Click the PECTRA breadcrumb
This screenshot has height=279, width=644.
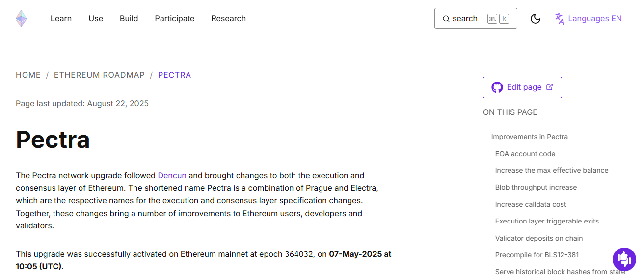click(174, 75)
